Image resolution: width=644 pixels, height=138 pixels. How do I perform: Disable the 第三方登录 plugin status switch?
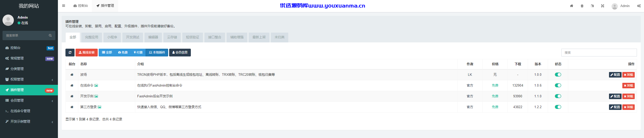(x=558, y=107)
